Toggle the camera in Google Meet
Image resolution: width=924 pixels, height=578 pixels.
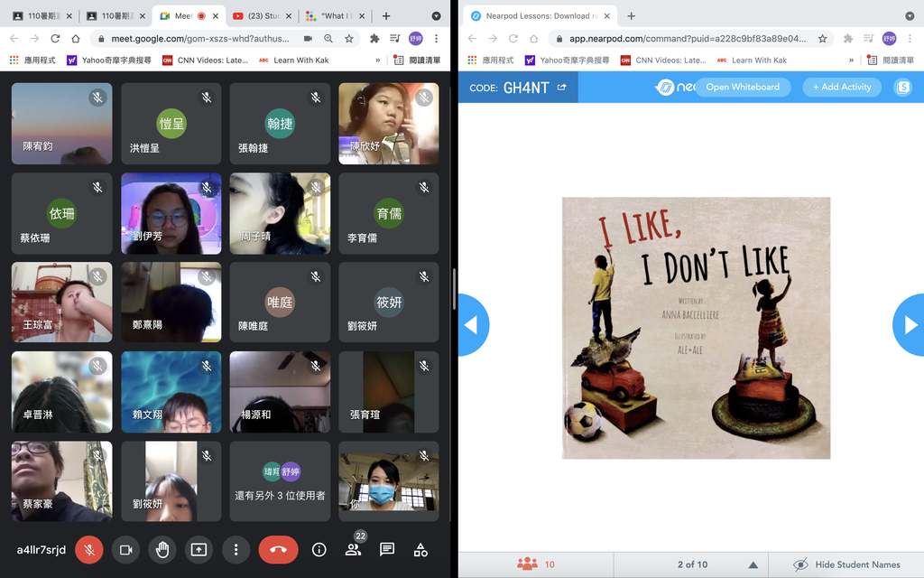[x=125, y=550]
